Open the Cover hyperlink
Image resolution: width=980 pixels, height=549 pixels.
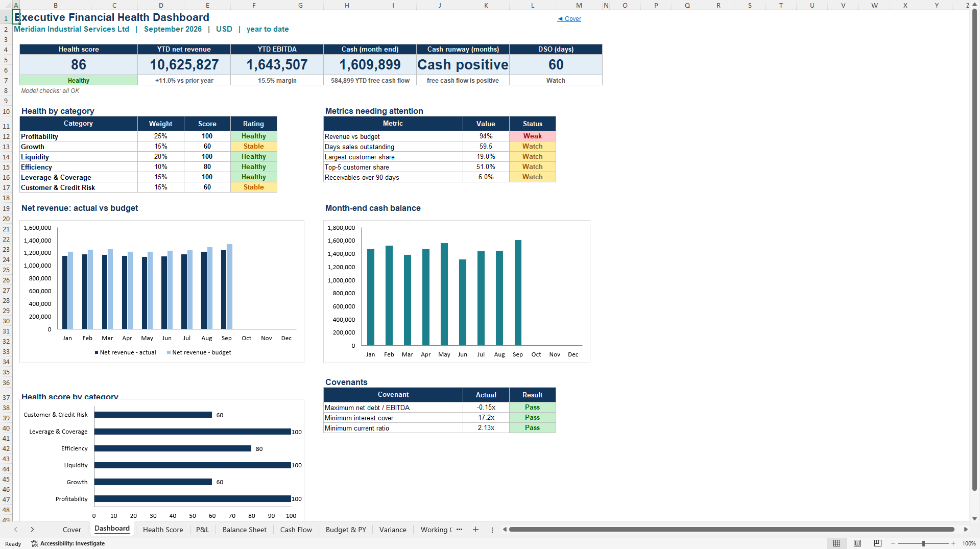pos(569,19)
